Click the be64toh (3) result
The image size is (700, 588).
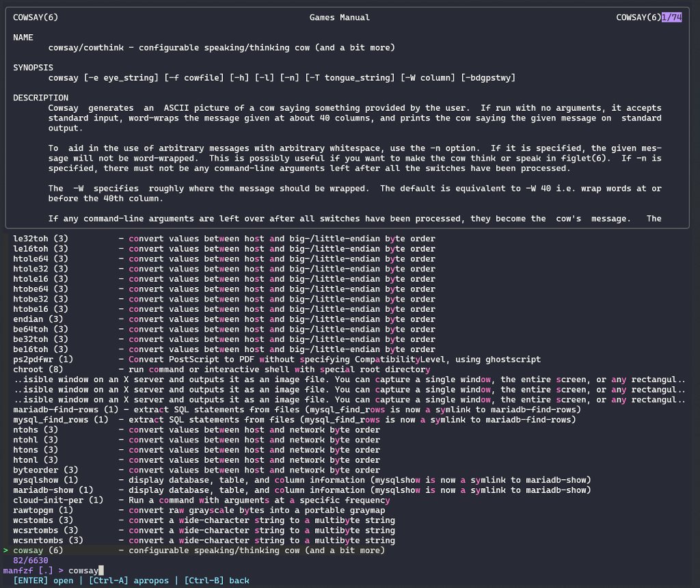point(224,329)
